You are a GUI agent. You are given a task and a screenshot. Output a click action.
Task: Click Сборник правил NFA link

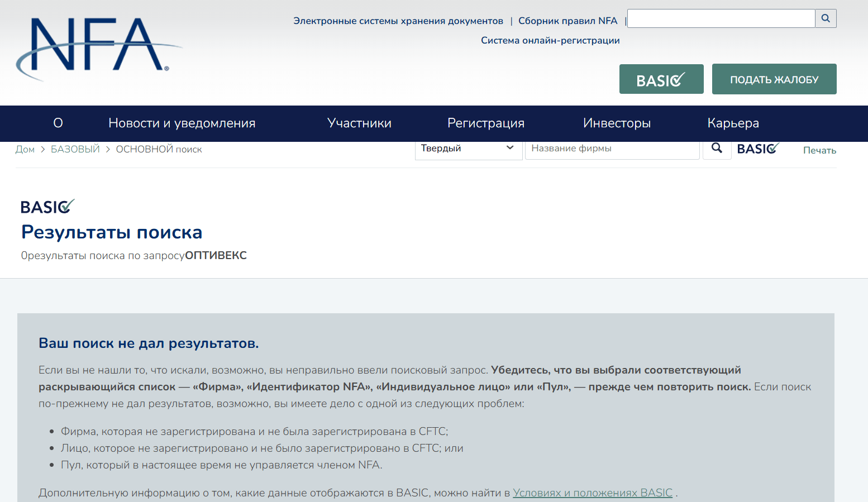(x=568, y=20)
